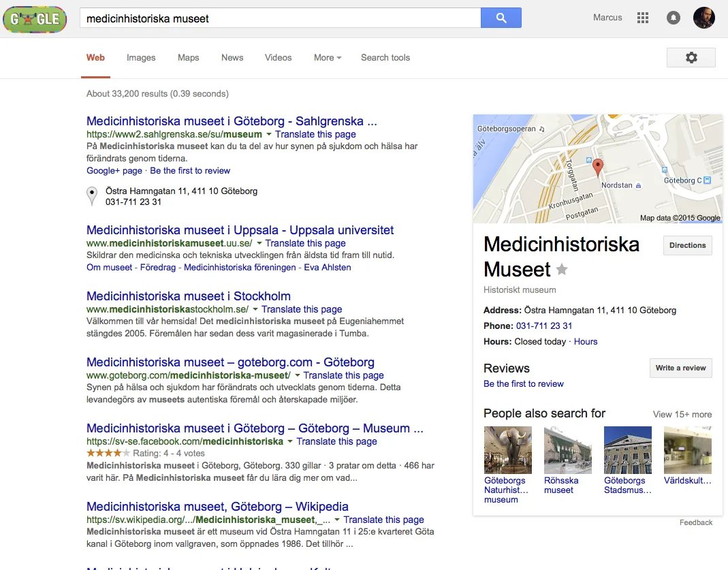
Task: Click in the search input field
Action: 281,18
